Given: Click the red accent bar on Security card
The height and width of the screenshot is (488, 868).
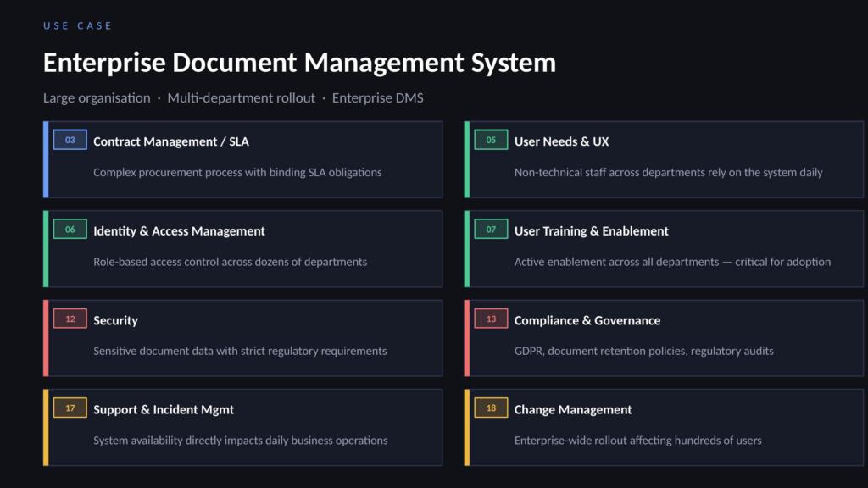Looking at the screenshot, I should 46,338.
